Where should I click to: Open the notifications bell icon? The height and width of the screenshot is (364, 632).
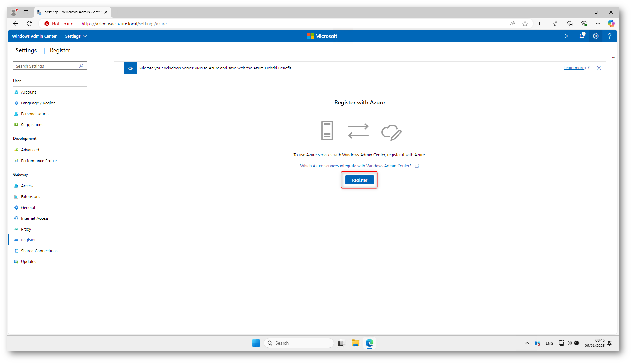point(582,36)
